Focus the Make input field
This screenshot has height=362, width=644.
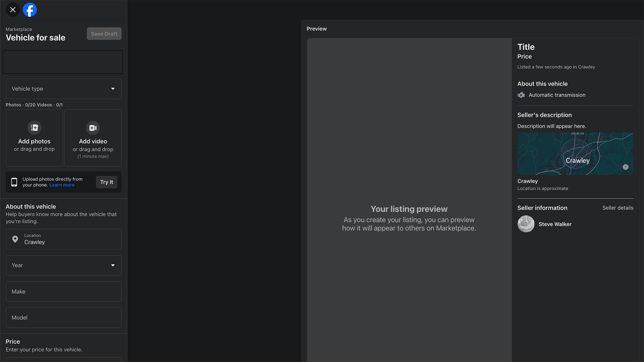click(64, 292)
